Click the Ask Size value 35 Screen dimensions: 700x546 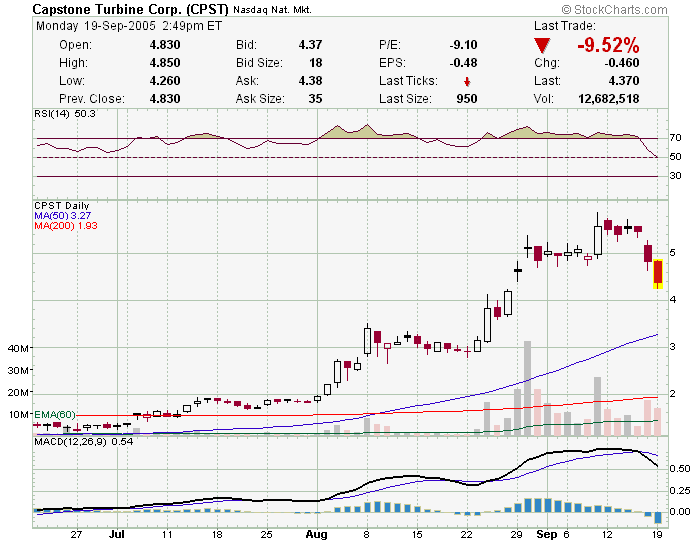[x=315, y=99]
